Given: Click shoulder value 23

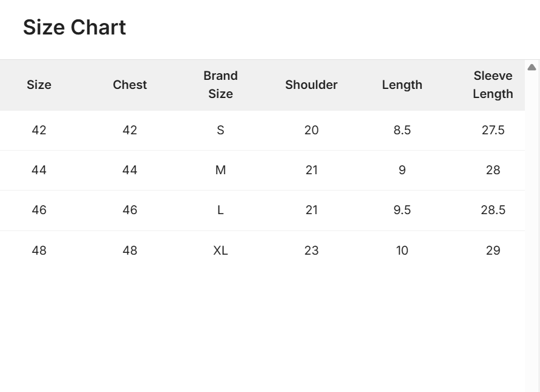Looking at the screenshot, I should (x=311, y=250).
